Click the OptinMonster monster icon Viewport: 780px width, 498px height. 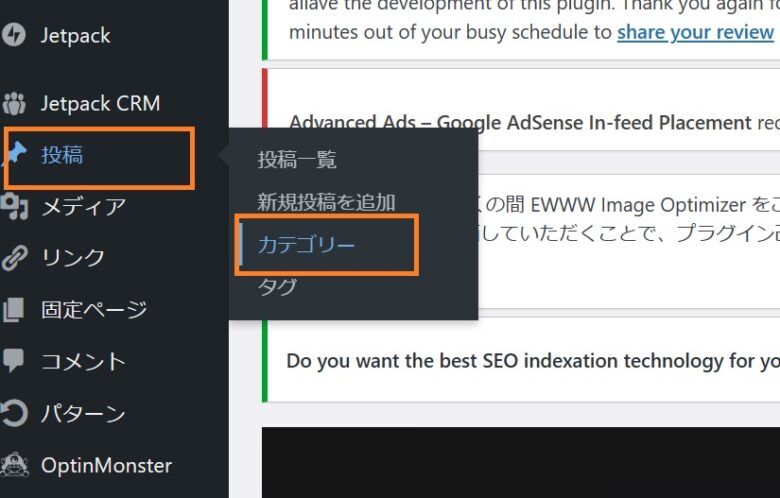(14, 465)
